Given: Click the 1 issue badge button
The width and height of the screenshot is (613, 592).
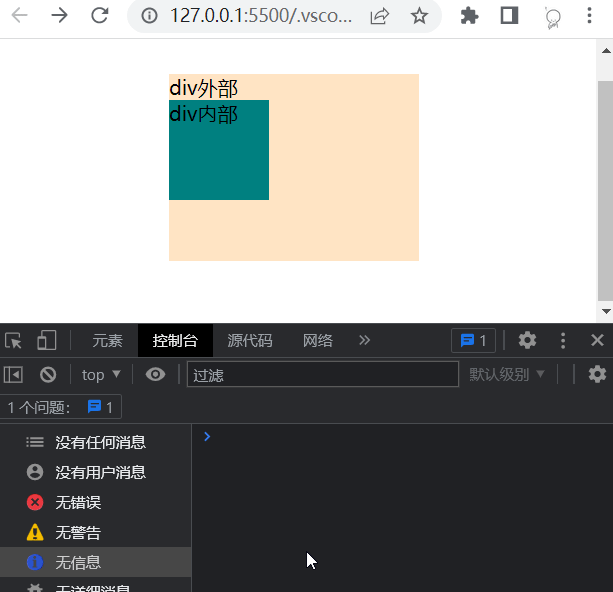Looking at the screenshot, I should [x=473, y=340].
